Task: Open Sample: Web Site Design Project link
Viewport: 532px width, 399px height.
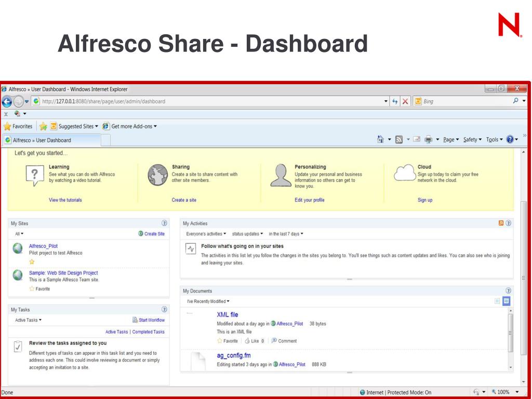Action: (x=63, y=273)
